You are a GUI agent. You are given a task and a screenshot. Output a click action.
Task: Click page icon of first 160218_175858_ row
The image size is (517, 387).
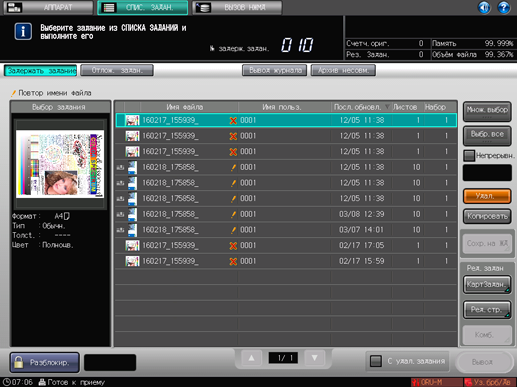tap(132, 167)
